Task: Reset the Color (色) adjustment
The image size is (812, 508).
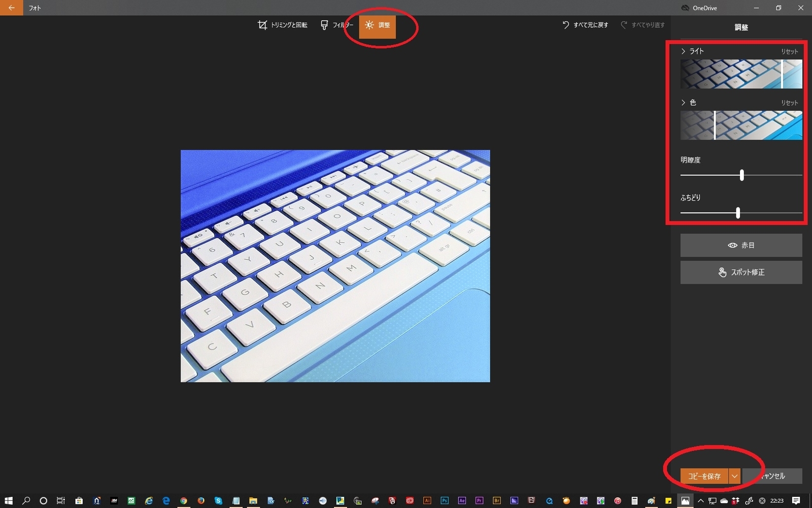Action: point(789,103)
